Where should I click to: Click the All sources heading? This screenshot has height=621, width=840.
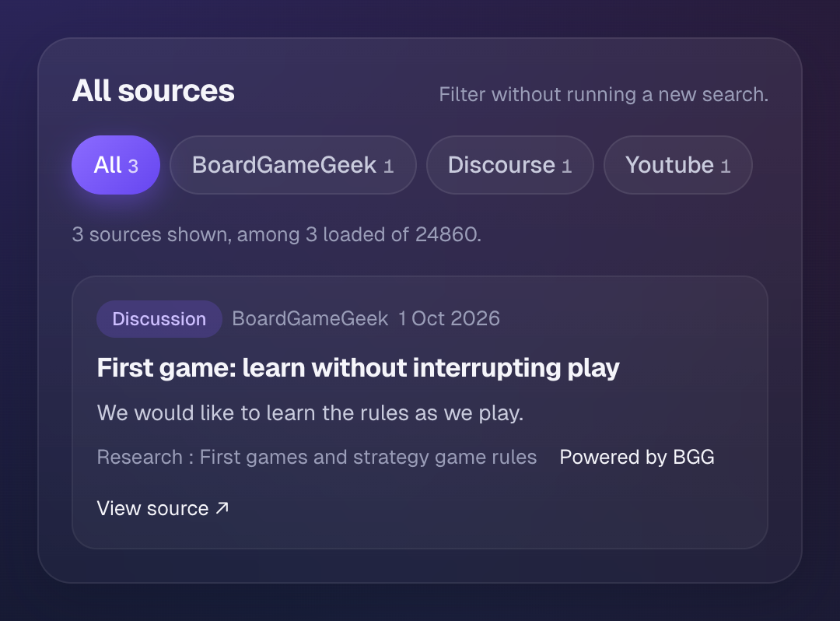tap(153, 90)
